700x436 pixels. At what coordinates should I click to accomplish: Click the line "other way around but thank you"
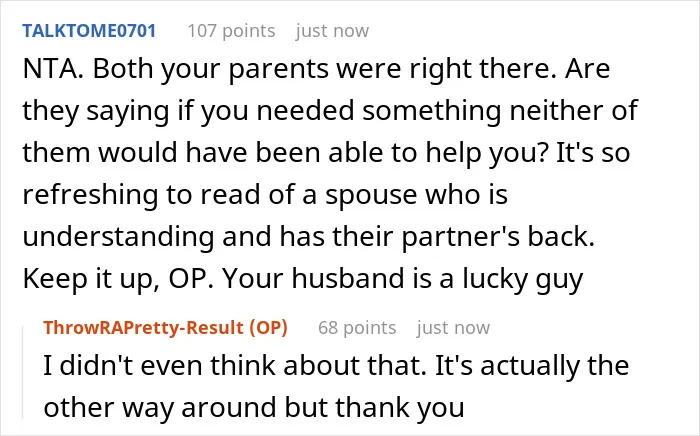click(x=254, y=408)
